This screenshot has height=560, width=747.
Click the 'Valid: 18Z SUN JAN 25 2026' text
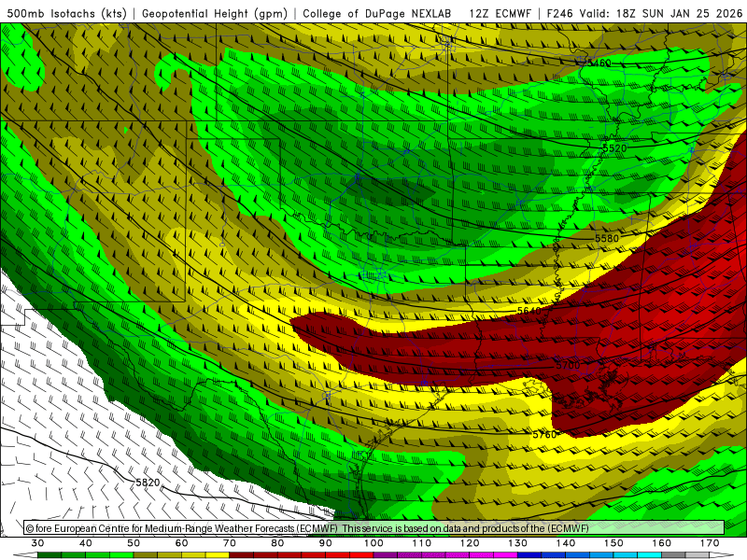click(x=660, y=13)
